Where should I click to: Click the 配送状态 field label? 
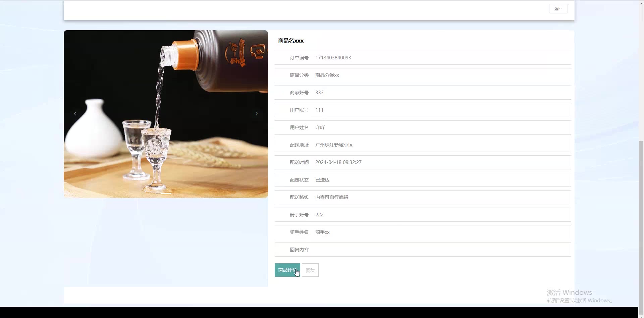299,180
